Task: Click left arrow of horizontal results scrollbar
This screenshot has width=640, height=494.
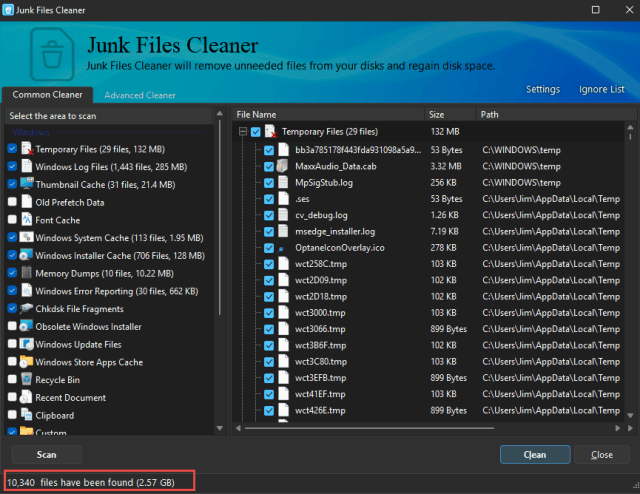Action: (x=238, y=428)
